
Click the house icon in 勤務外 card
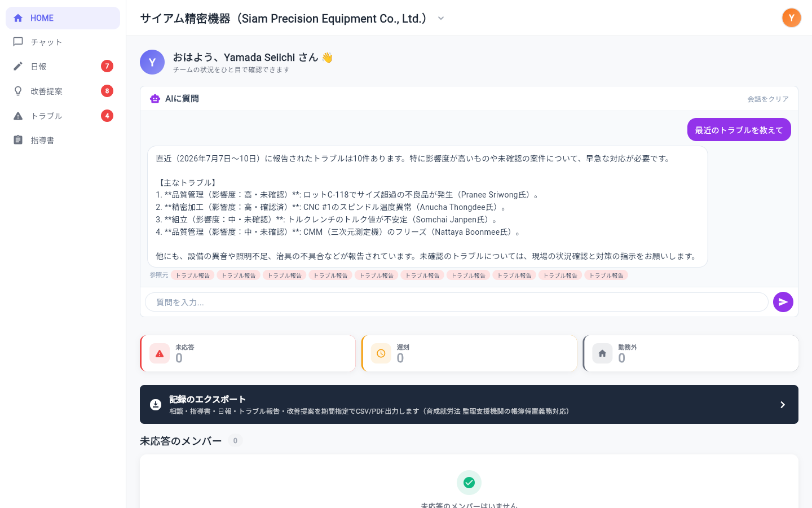coord(602,353)
